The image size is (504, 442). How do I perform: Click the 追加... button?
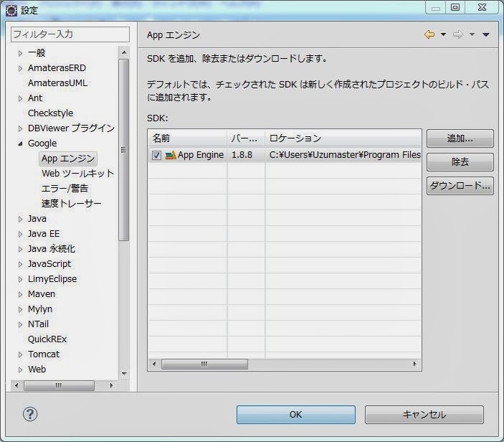click(460, 138)
